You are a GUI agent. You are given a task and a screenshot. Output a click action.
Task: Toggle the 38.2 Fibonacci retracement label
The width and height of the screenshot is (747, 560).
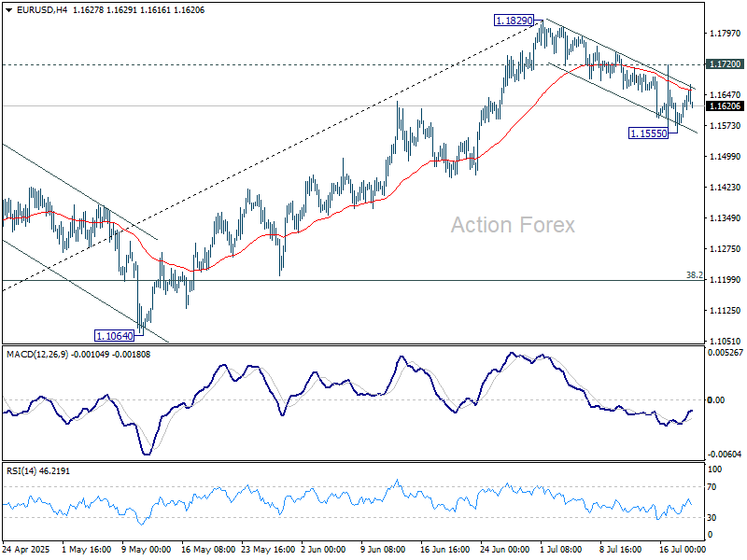tap(694, 274)
